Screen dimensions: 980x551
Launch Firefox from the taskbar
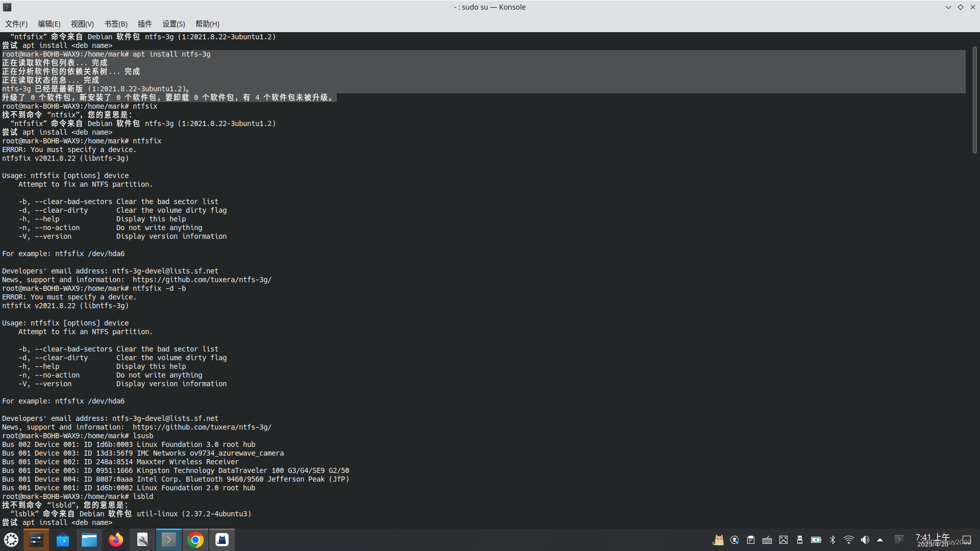point(116,540)
